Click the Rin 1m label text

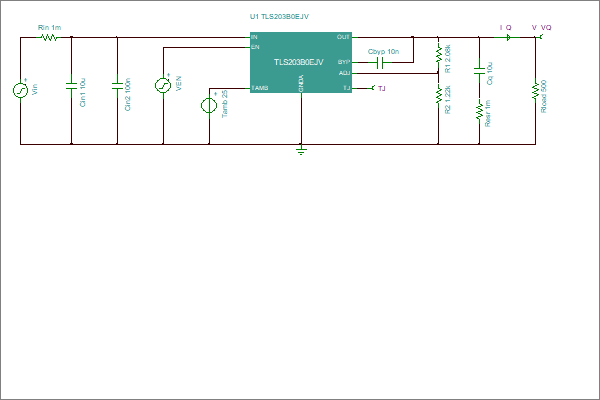click(49, 28)
